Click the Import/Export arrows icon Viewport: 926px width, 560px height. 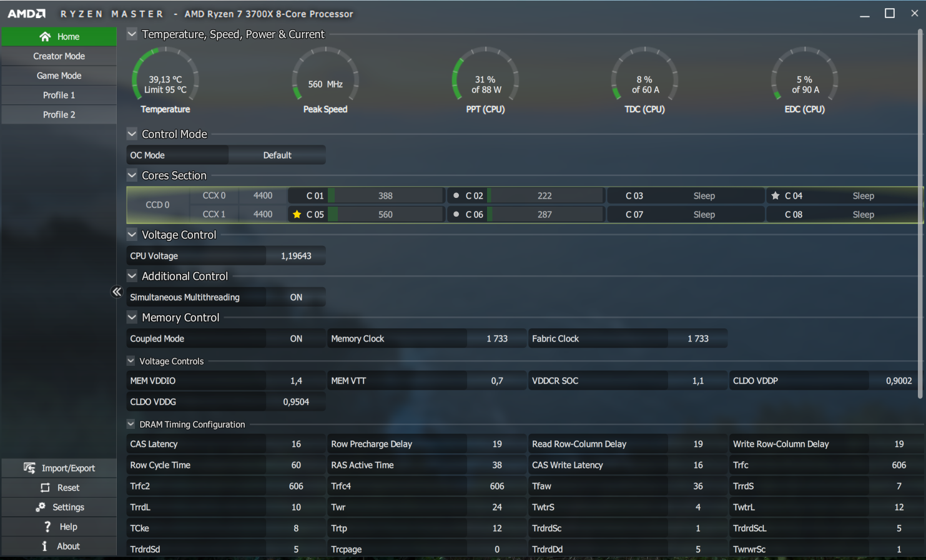coord(29,468)
